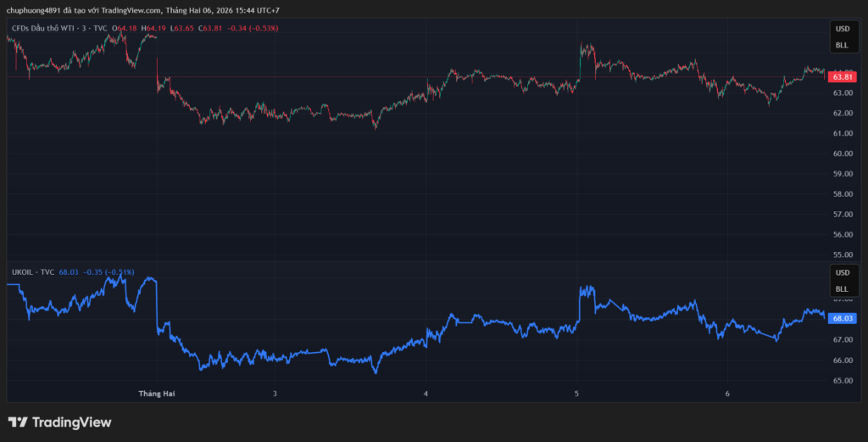Click the blue 68.03 price label
This screenshot has width=868, height=442.
tap(842, 318)
